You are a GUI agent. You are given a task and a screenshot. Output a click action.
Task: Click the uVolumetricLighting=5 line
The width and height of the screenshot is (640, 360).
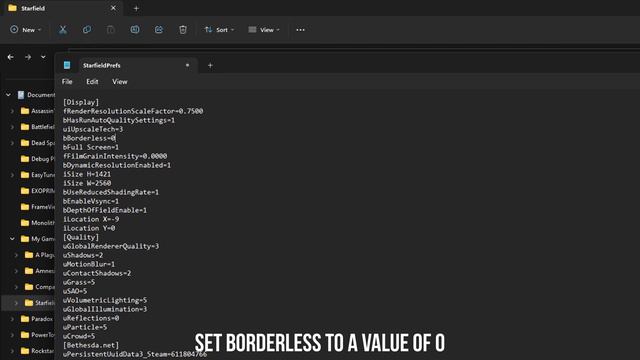105,300
